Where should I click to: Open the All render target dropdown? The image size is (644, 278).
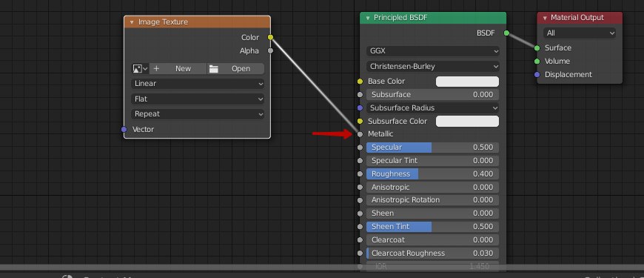tap(580, 33)
